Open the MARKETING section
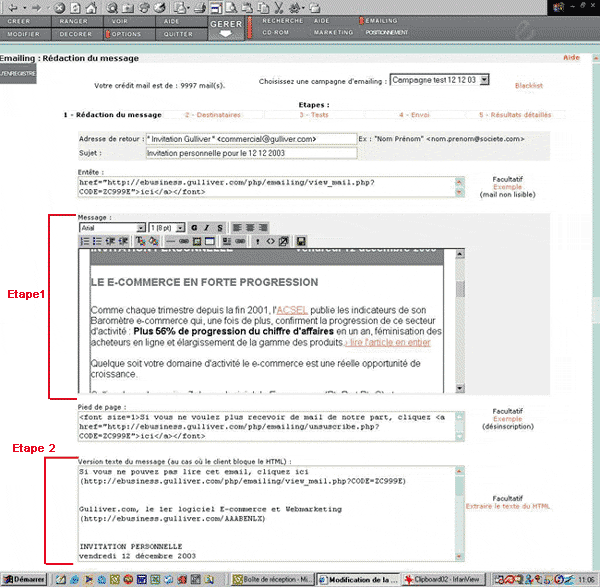The height and width of the screenshot is (588, 600). (333, 33)
